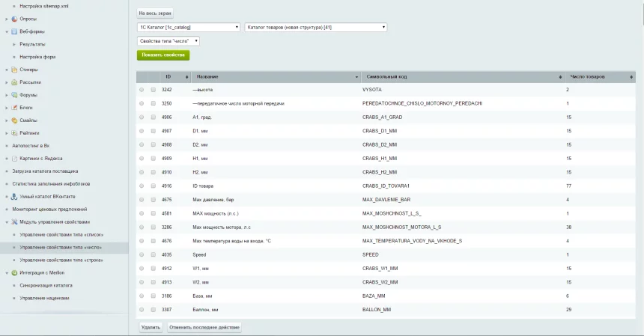
Task: Click the Умный каталог ВКонтакте anchor icon
Action: pyautogui.click(x=15, y=196)
